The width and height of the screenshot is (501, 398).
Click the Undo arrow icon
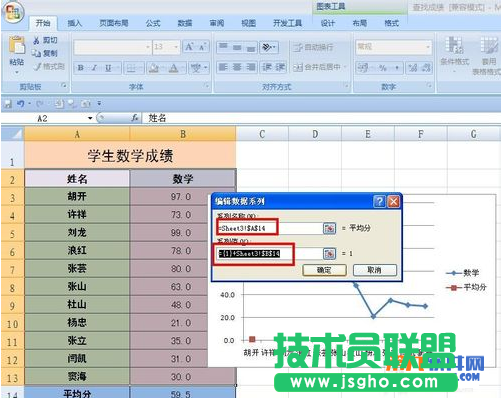point(20,104)
